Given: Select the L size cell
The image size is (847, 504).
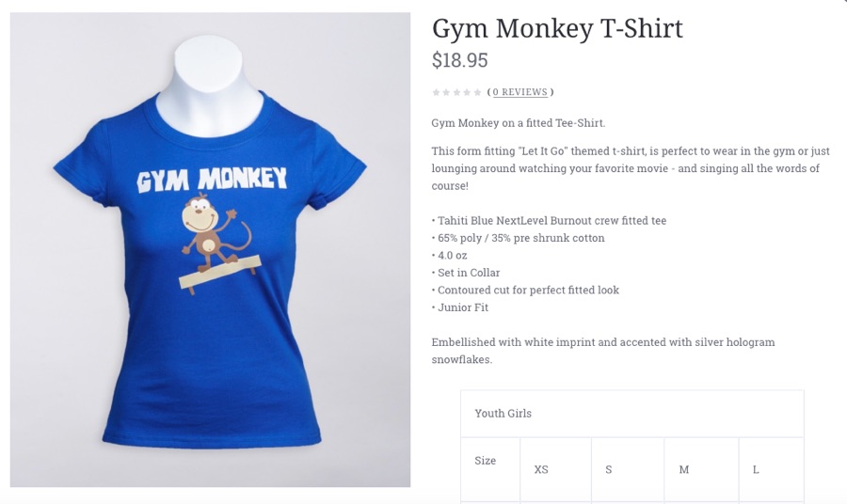Looking at the screenshot, I should [x=772, y=469].
